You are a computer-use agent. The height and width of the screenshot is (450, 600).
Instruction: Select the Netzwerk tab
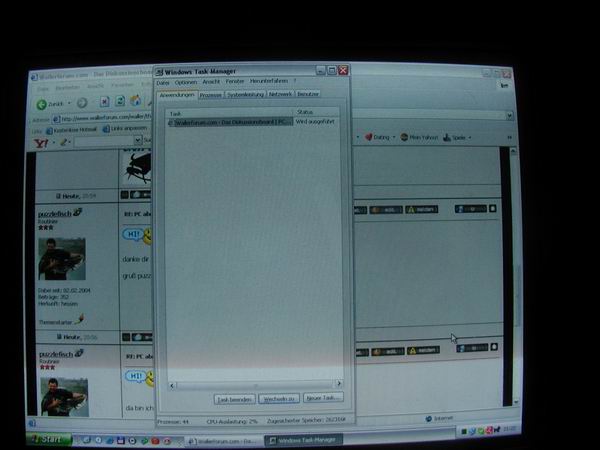pyautogui.click(x=281, y=95)
